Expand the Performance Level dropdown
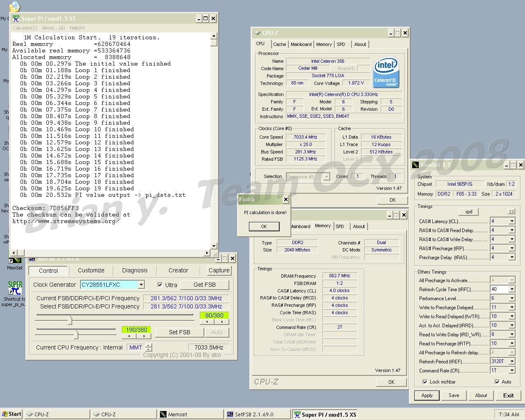The image size is (525, 420). click(x=511, y=298)
